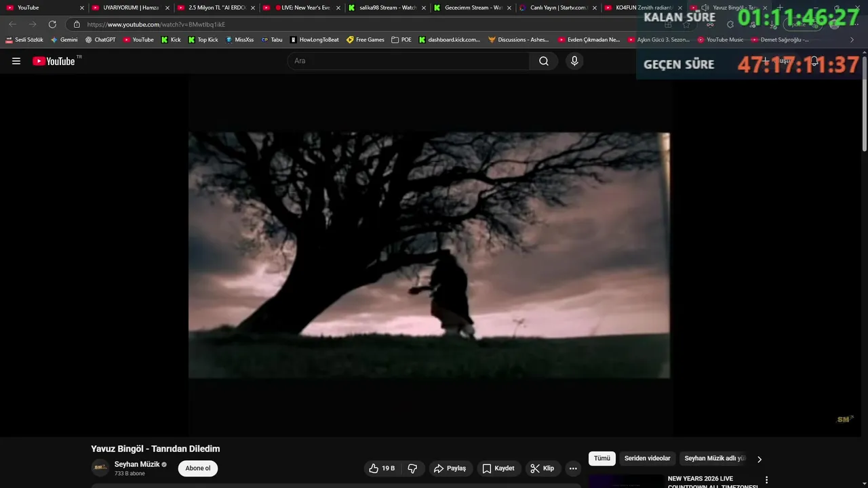Open Tabu bookmark
The width and height of the screenshot is (868, 488).
click(x=272, y=40)
